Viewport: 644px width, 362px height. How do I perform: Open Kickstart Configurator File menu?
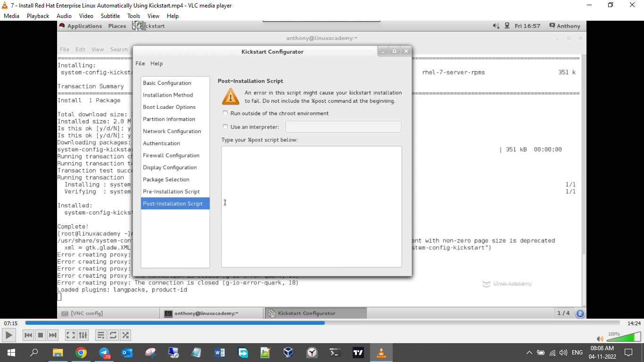click(140, 64)
